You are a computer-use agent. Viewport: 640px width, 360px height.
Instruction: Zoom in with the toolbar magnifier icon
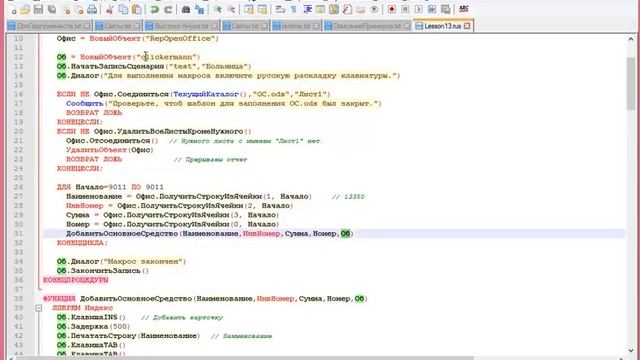click(x=217, y=9)
